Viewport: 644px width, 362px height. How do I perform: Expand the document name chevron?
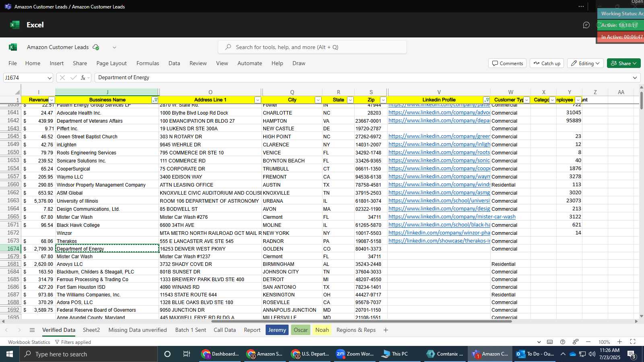tap(114, 47)
